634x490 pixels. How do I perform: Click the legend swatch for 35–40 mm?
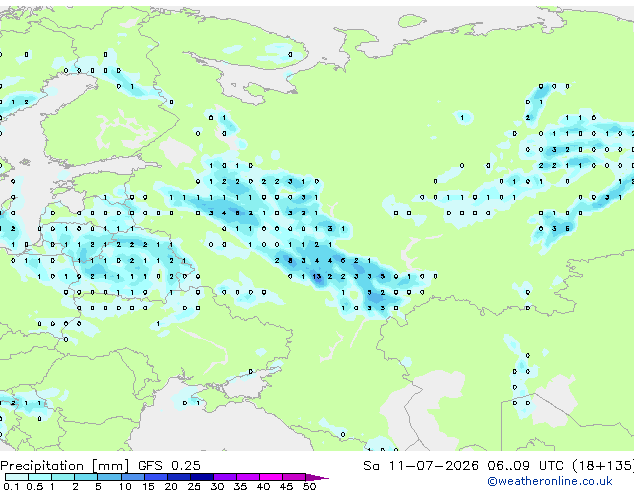[x=247, y=477]
